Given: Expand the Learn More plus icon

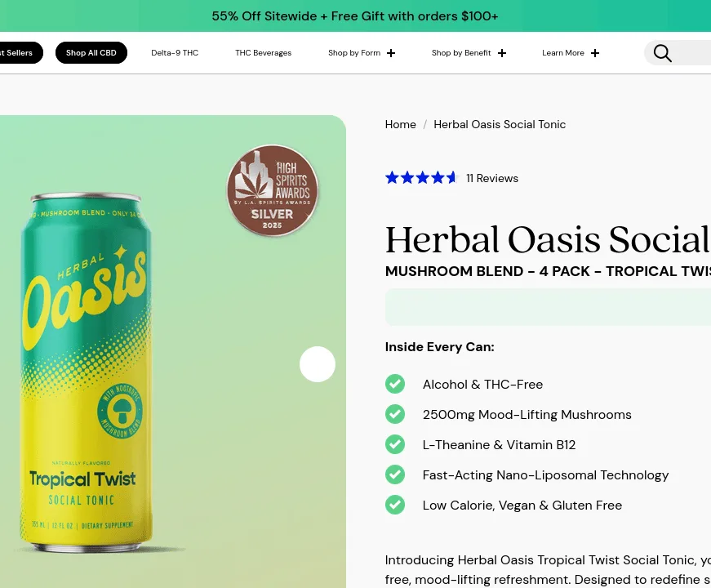Looking at the screenshot, I should tap(595, 53).
